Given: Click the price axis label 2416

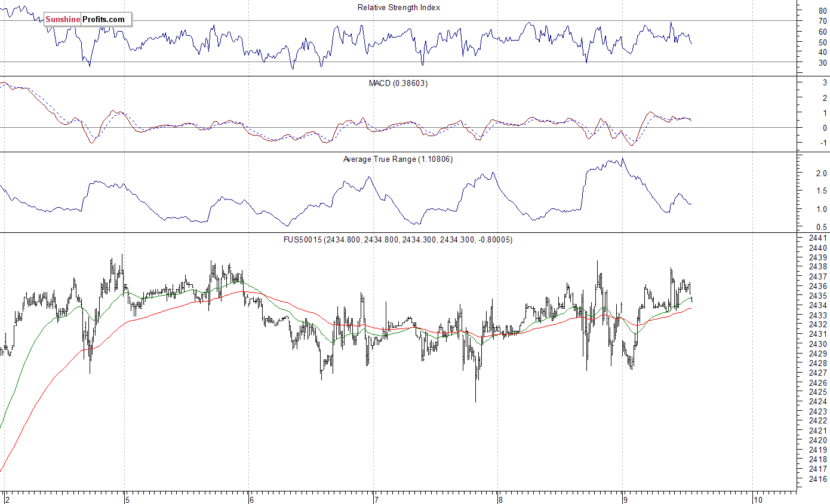Looking at the screenshot, I should point(818,479).
